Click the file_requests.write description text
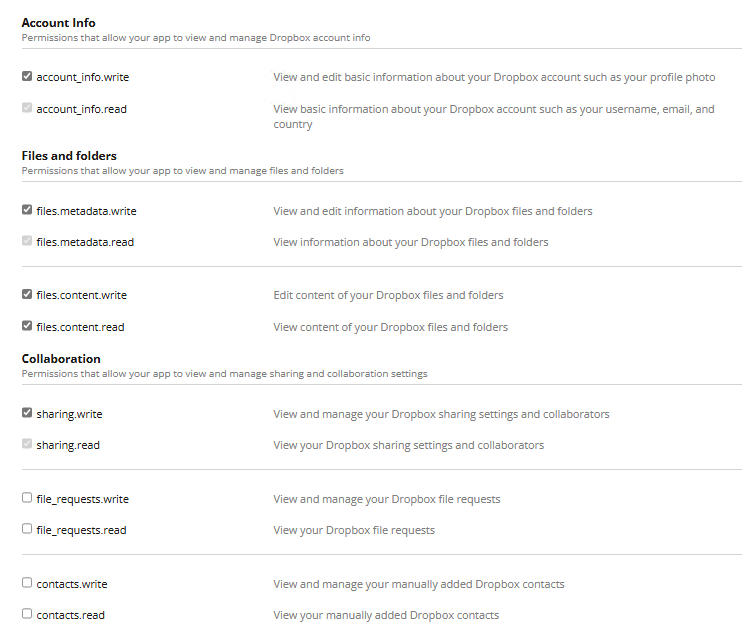754x635 pixels. click(x=386, y=499)
